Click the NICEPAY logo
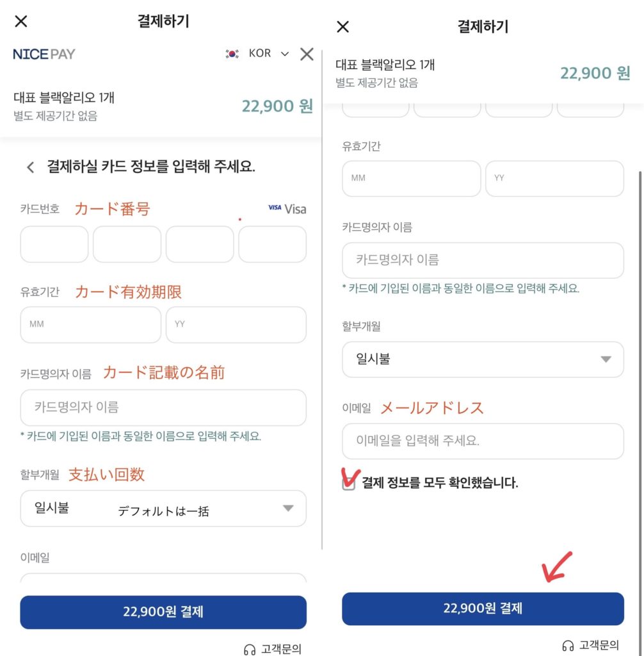 (x=44, y=54)
